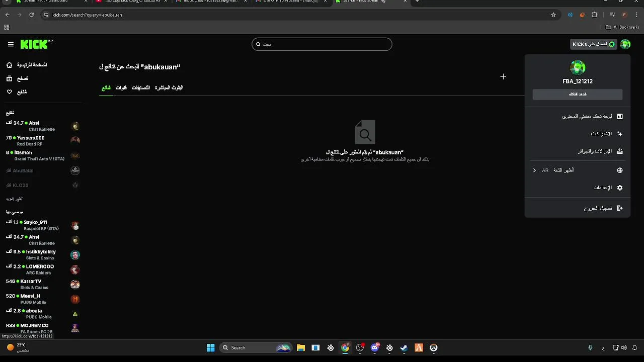Screen dimensions: 644x362
Task: Open the Chrome apps grid icon
Action: [x=7, y=27]
